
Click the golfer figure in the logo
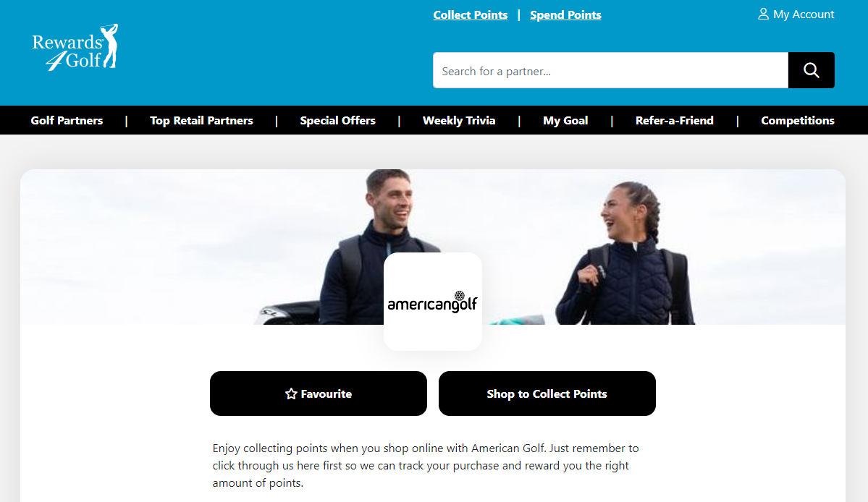[x=110, y=46]
